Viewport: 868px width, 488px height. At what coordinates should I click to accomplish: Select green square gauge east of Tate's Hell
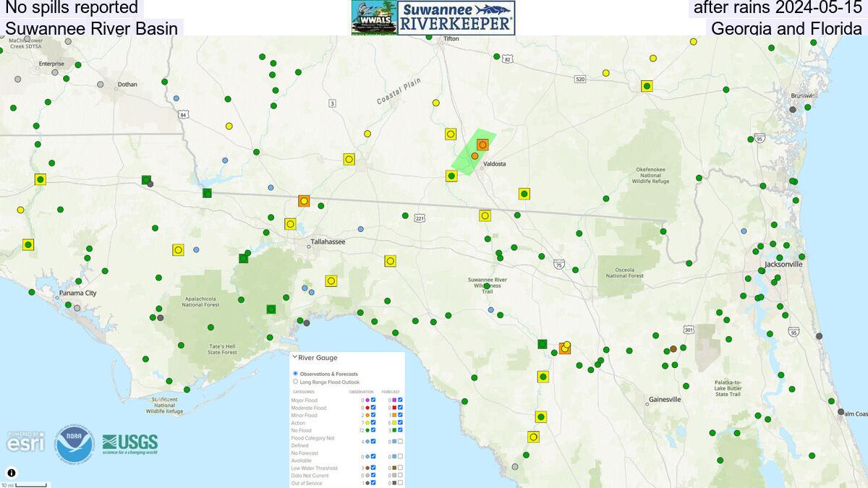[x=271, y=309]
